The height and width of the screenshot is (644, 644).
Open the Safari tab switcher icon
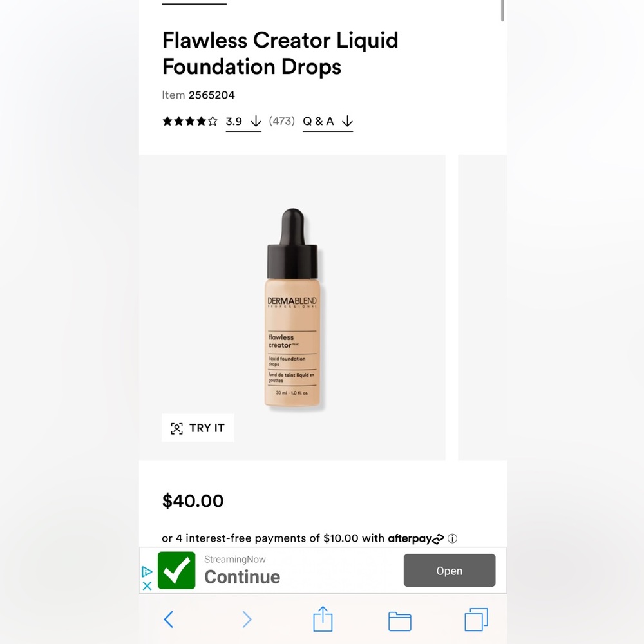point(475,619)
